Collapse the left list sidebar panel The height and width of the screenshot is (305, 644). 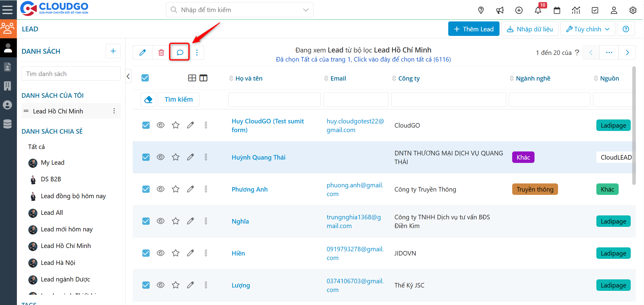[128, 76]
